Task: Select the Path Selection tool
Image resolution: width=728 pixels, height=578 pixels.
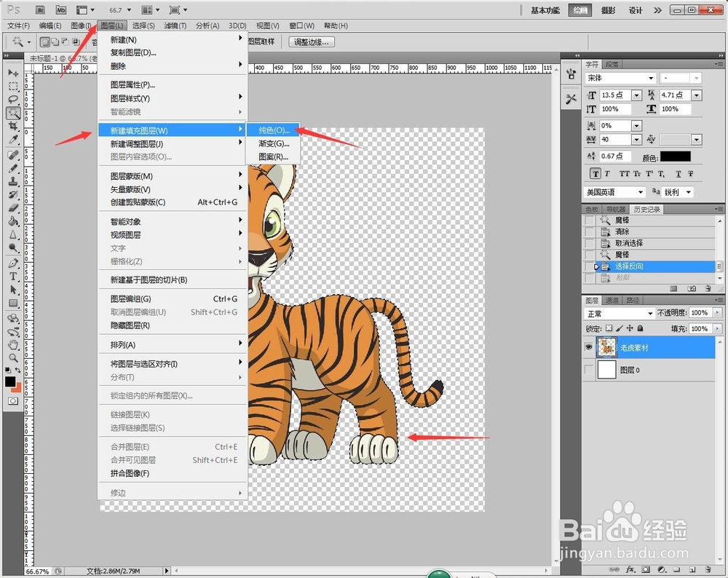Action: coord(13,290)
